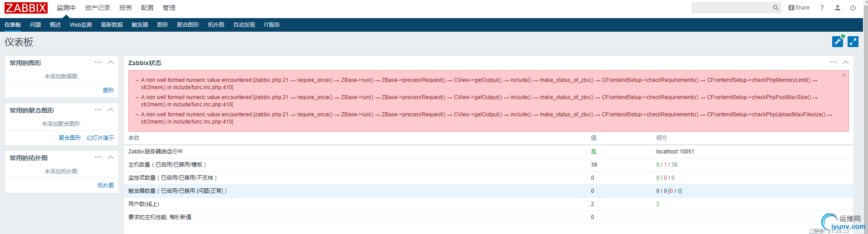Open the 聚合图形 link in widget
This screenshot has width=868, height=234.
tap(70, 138)
